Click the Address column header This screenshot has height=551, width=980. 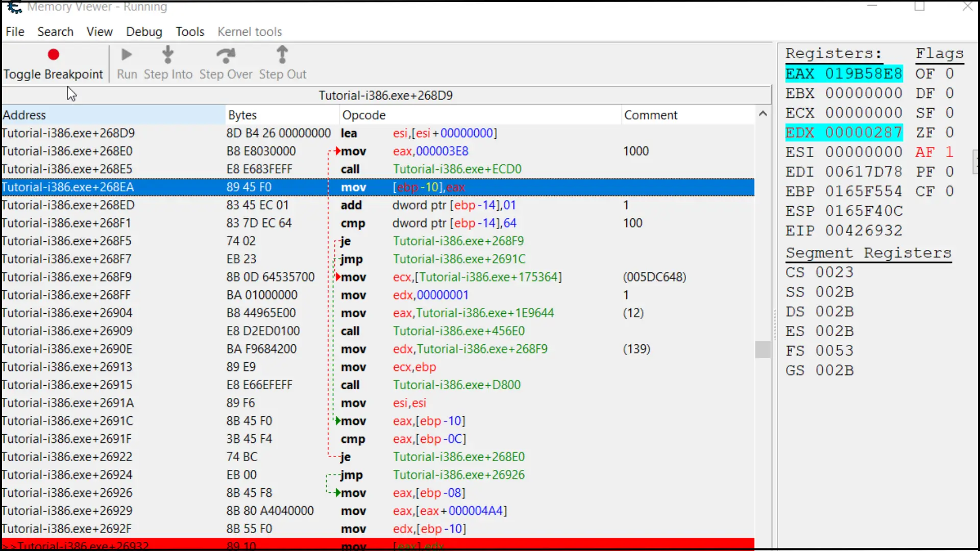(113, 115)
